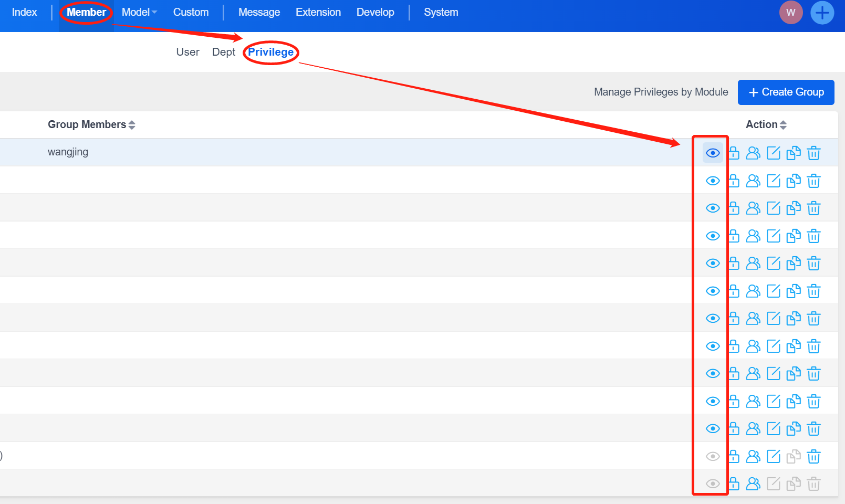Switch to the Dept tab
845x504 pixels.
pyautogui.click(x=224, y=52)
